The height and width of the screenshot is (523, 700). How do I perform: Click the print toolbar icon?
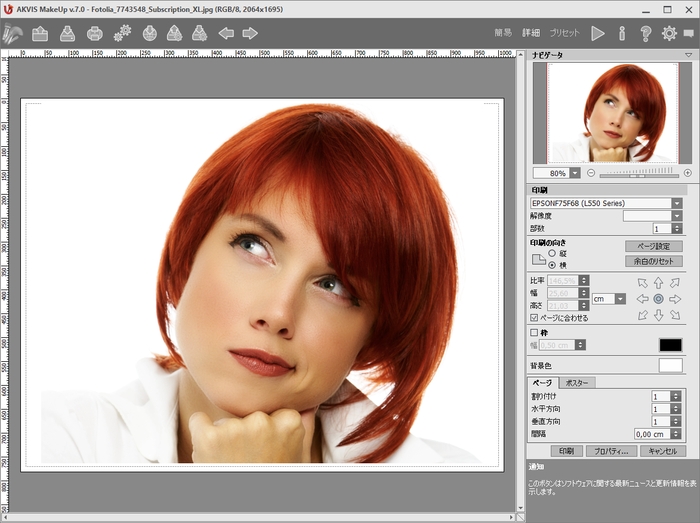coord(95,33)
